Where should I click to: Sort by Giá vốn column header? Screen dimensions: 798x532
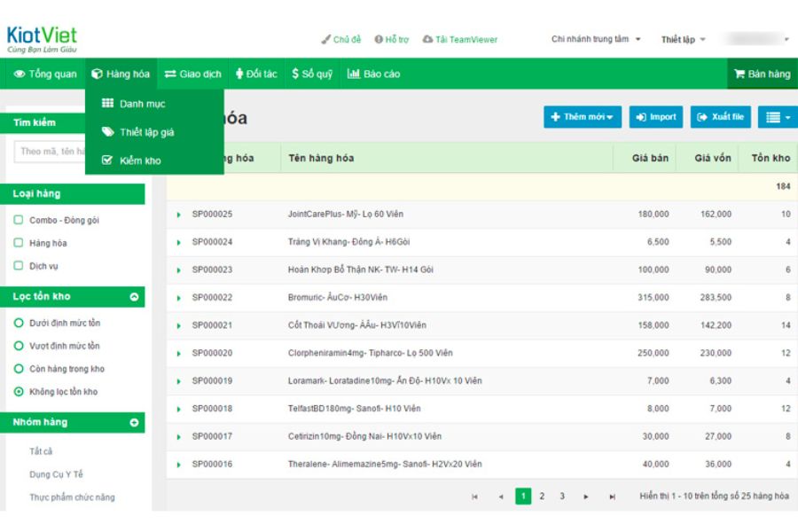tap(713, 159)
